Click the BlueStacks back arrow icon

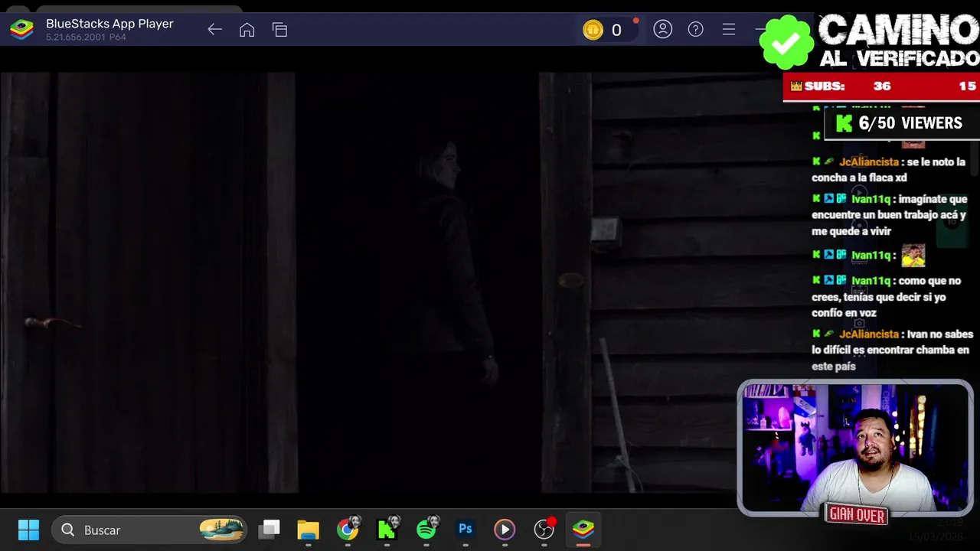coord(214,30)
